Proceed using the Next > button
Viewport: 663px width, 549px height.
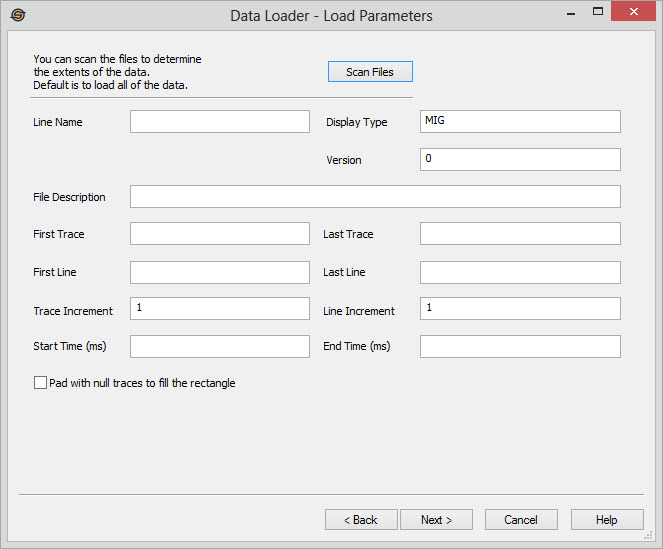(436, 520)
